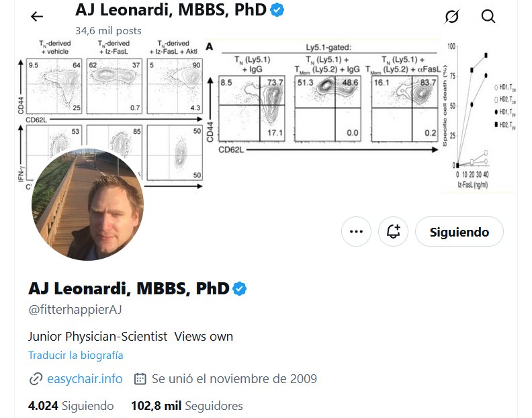
Task: Click the link chain icon before easychair.info
Action: (x=36, y=379)
